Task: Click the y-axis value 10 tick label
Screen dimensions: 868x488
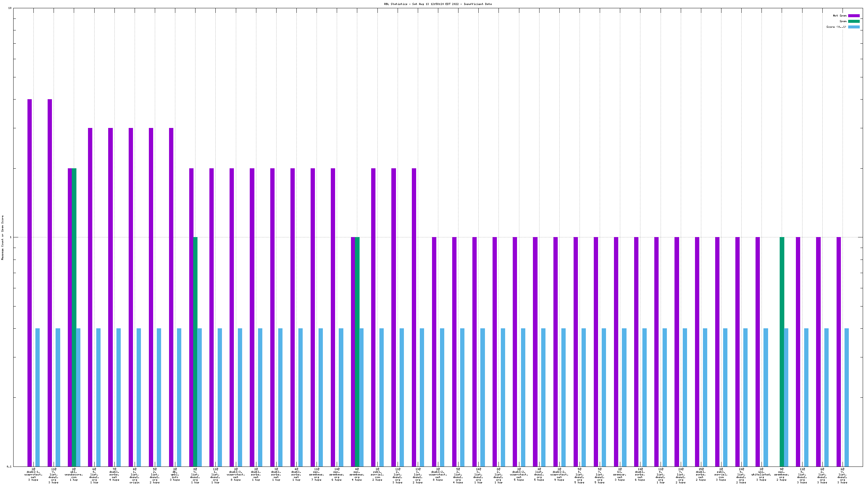Action: click(x=10, y=8)
